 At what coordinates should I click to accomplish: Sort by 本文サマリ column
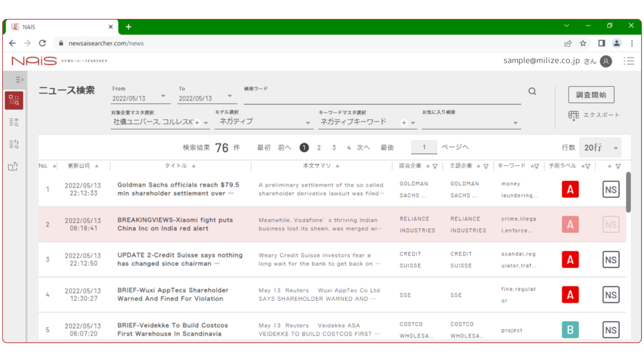[x=337, y=166]
